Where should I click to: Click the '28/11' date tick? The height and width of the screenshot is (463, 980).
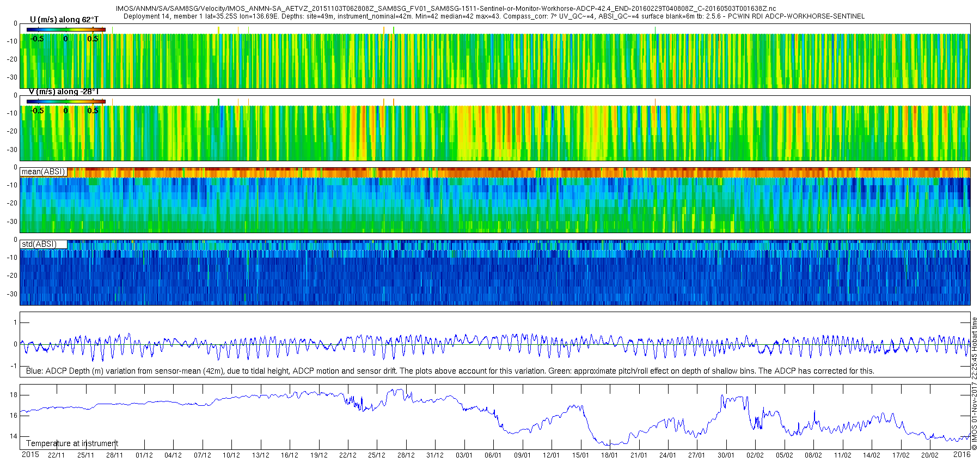pyautogui.click(x=115, y=455)
